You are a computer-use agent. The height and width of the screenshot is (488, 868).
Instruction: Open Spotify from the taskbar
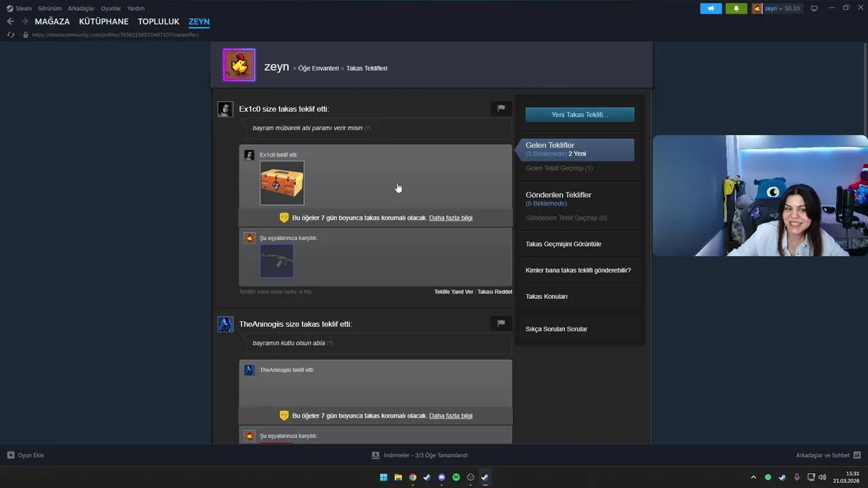[x=456, y=477]
